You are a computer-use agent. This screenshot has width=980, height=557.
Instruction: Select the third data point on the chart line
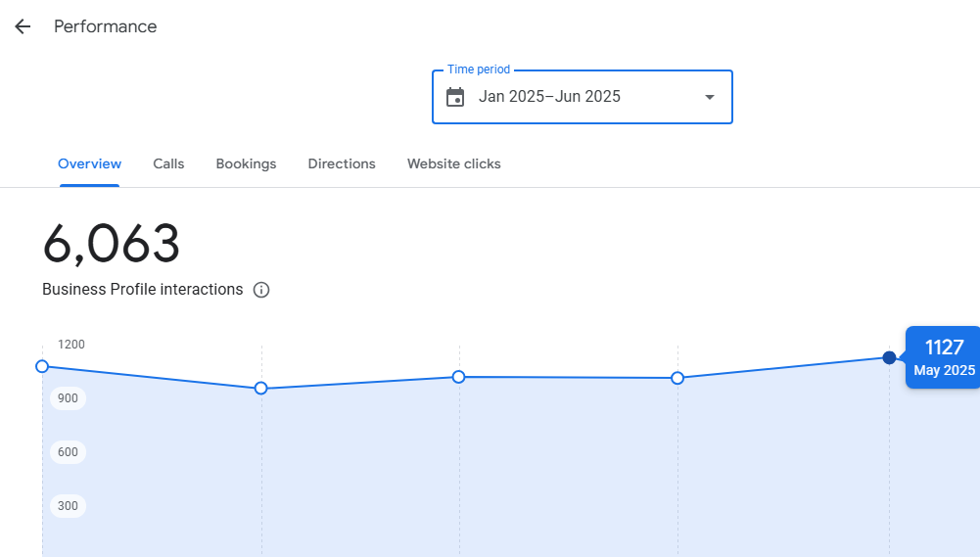pyautogui.click(x=458, y=377)
